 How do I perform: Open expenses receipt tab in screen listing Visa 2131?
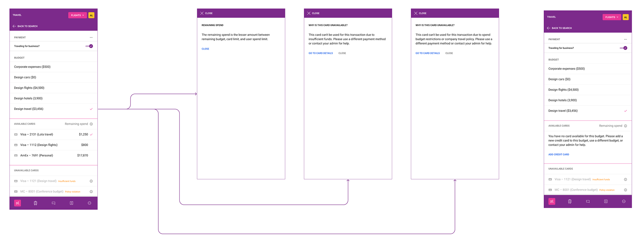pyautogui.click(x=71, y=203)
